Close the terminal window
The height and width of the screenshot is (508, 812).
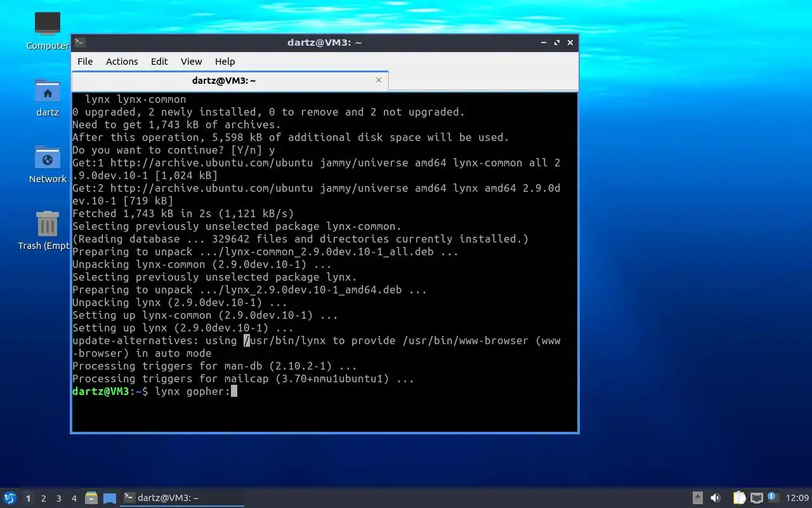coord(570,43)
